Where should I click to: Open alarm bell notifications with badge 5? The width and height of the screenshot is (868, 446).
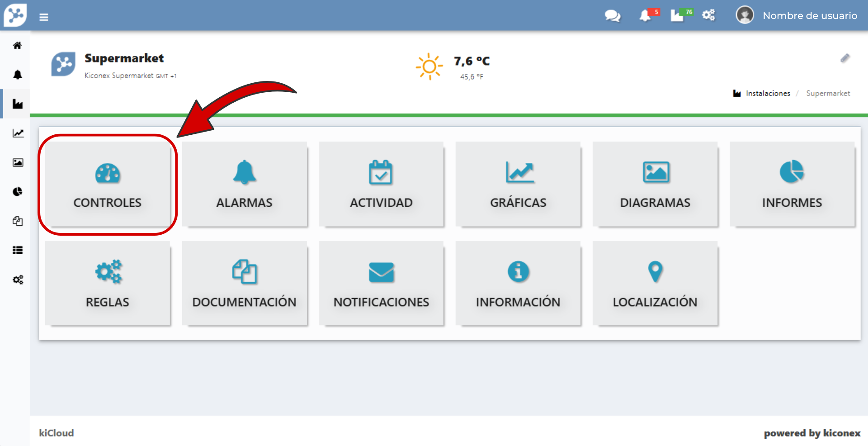click(x=645, y=16)
